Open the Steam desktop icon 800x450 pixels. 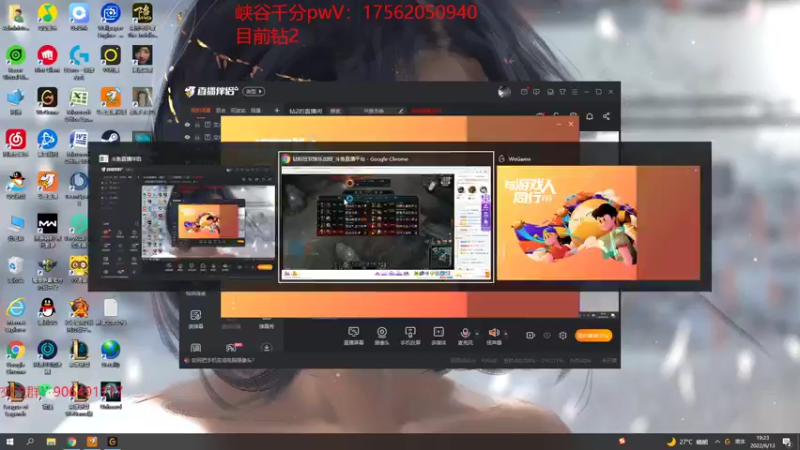(x=110, y=137)
